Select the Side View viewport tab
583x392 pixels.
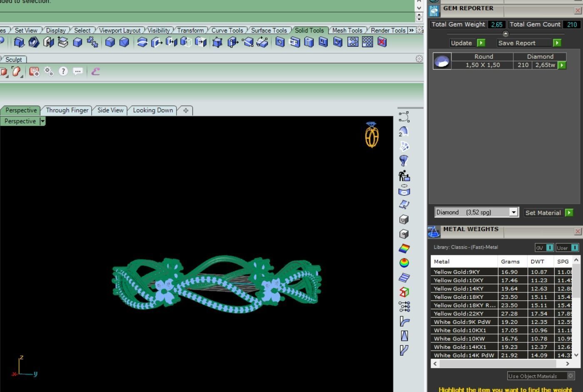coord(110,110)
